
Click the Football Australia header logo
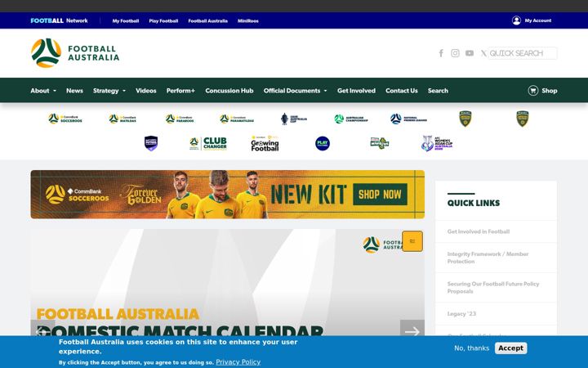[x=75, y=53]
